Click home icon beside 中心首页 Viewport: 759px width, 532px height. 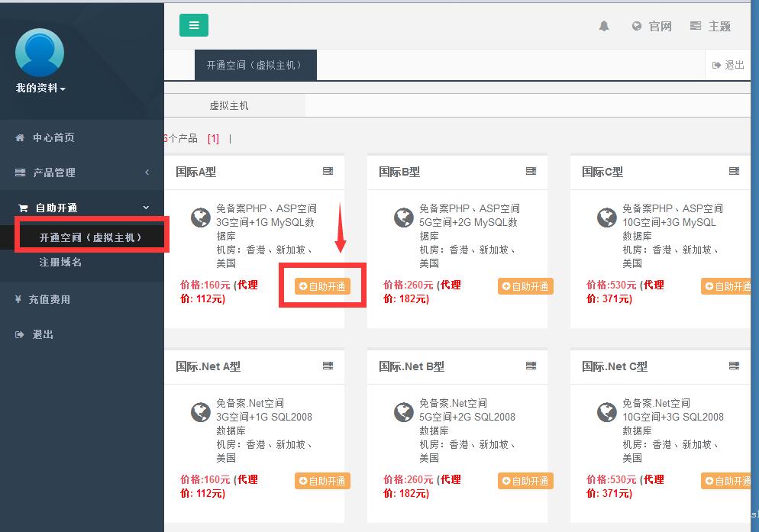point(20,137)
